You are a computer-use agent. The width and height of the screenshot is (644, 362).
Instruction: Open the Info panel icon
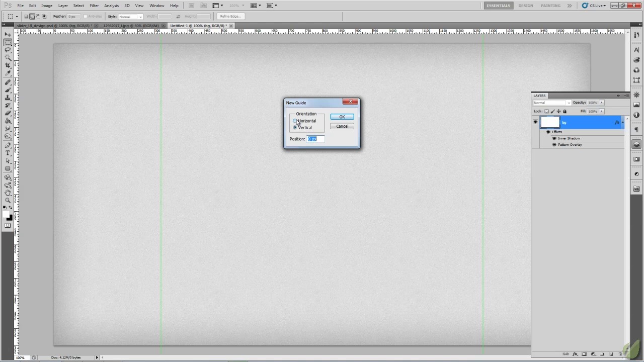[x=636, y=115]
